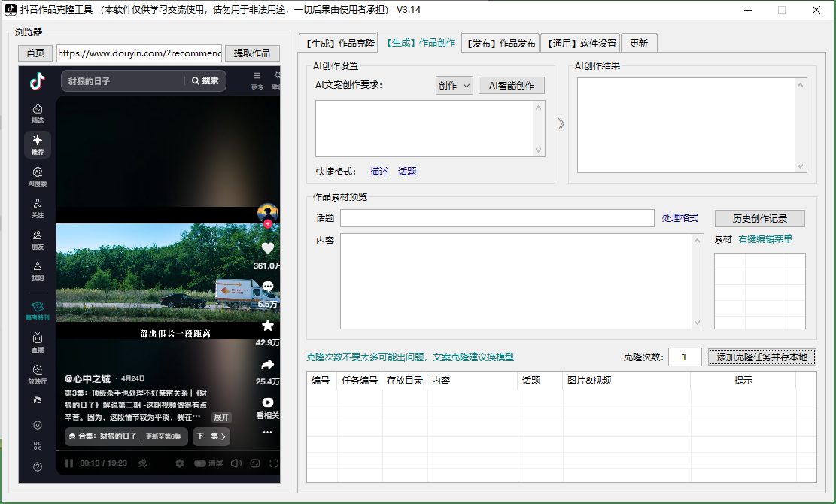Screen dimensions: 836x504
Task: Follow author via red plus badge
Action: click(x=267, y=223)
